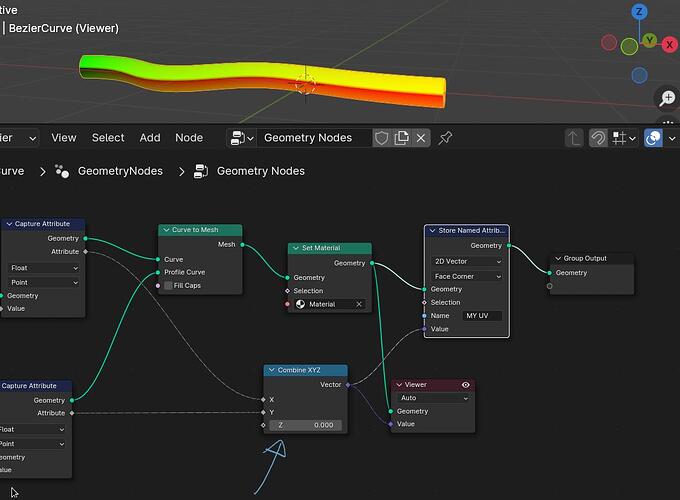Open the 2D Vector data type dropdown
This screenshot has height=500, width=680.
tap(467, 261)
